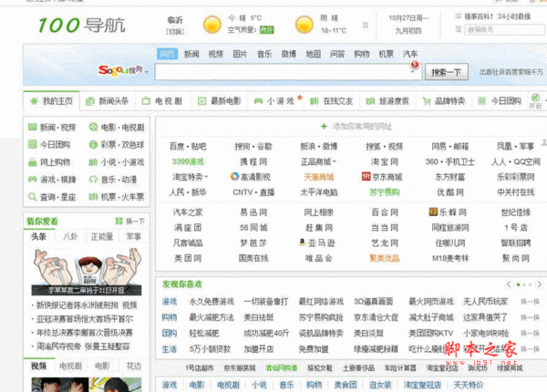
Task: Click the 电影·电视剧 sidebar category
Action: click(117, 128)
